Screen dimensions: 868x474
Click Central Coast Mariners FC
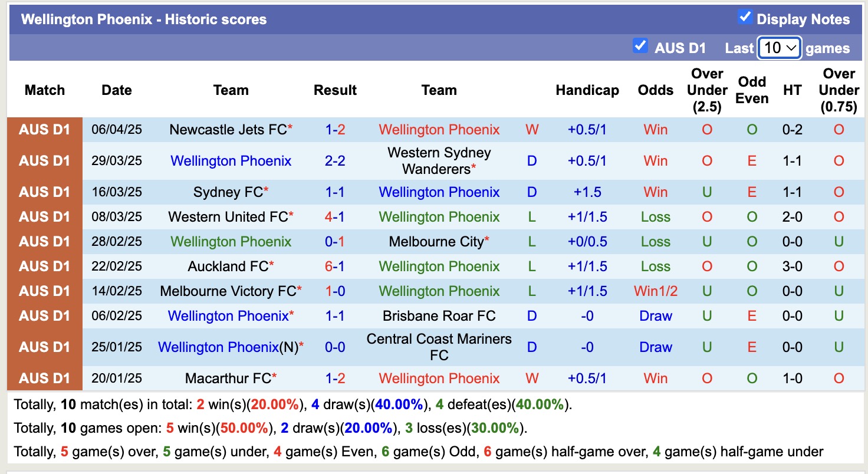point(439,347)
